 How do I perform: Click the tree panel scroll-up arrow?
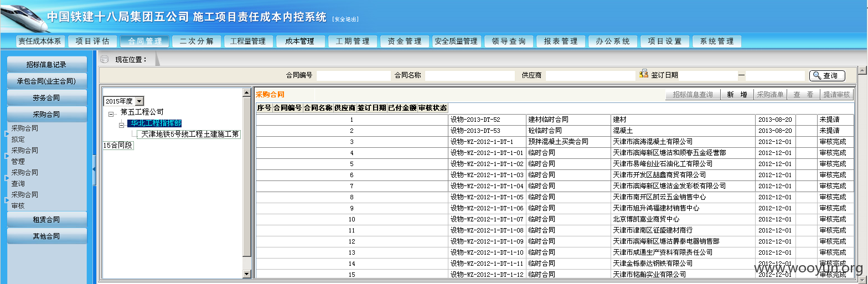pos(247,93)
